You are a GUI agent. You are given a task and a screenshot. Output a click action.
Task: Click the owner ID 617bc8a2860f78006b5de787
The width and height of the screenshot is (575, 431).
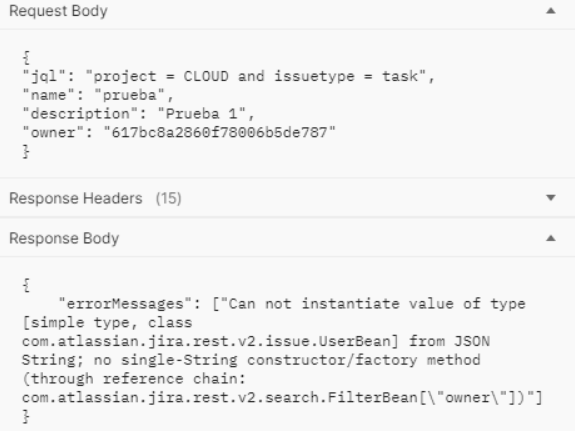click(219, 132)
